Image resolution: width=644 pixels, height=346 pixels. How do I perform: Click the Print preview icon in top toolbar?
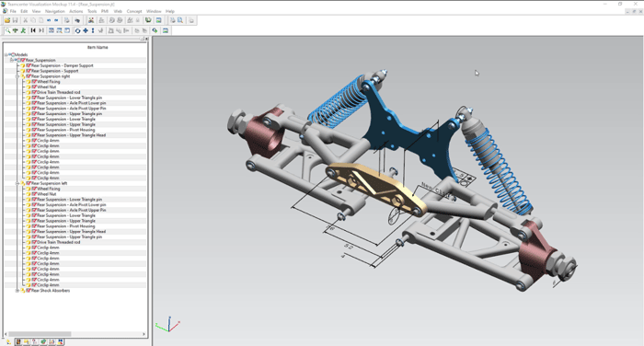click(180, 20)
